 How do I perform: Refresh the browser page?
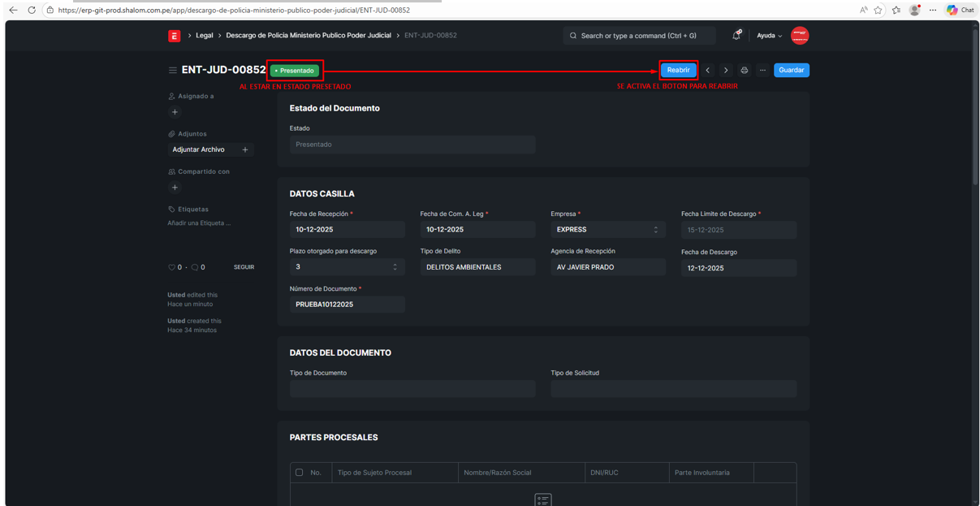click(32, 10)
